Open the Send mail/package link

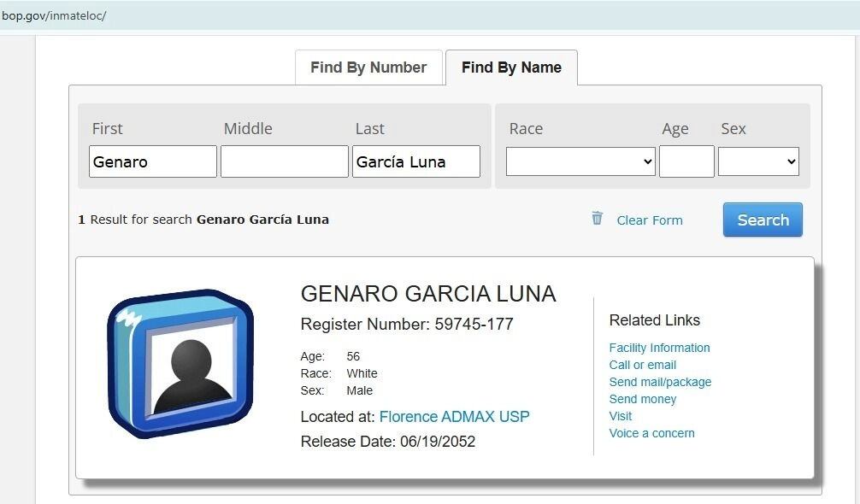(x=660, y=382)
